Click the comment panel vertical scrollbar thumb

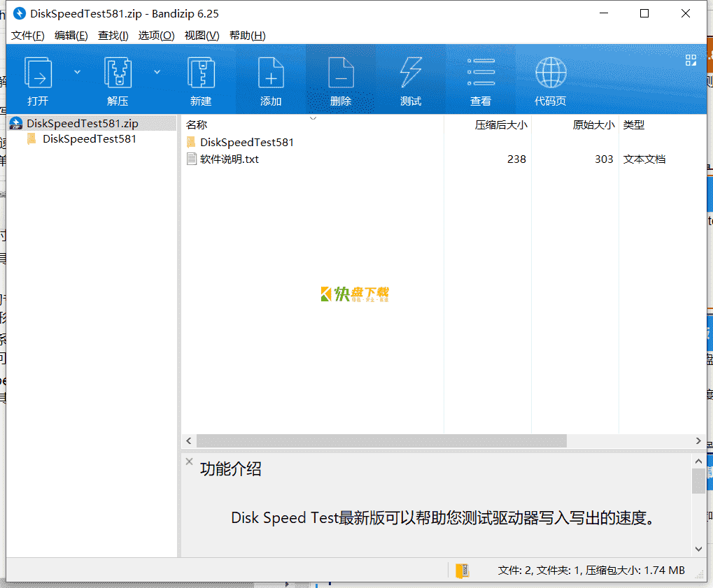coord(698,481)
